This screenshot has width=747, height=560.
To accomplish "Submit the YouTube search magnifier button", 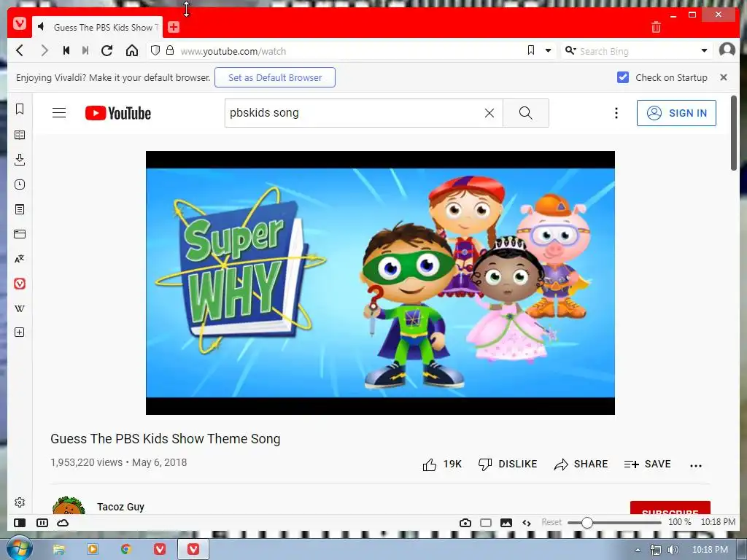I will [x=526, y=113].
